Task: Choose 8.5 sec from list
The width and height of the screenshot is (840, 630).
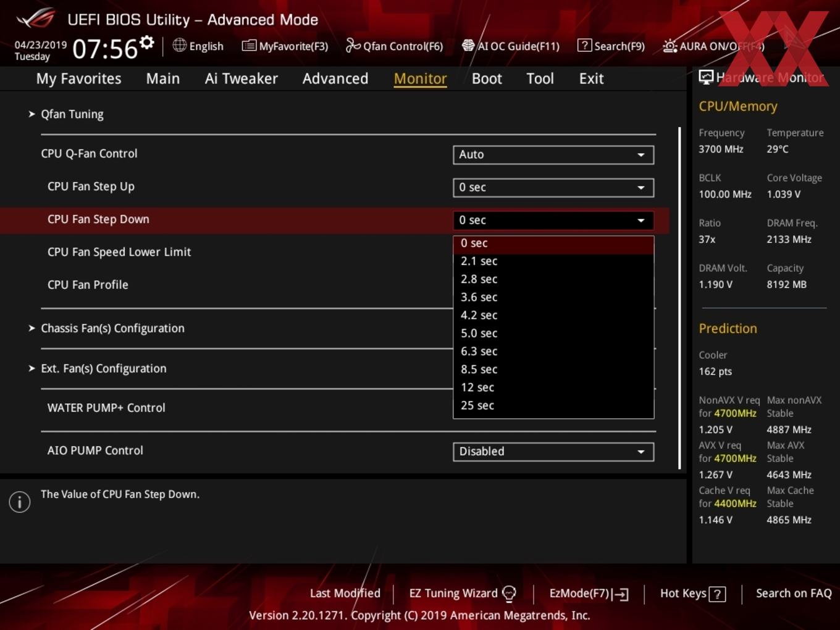Action: pos(553,369)
